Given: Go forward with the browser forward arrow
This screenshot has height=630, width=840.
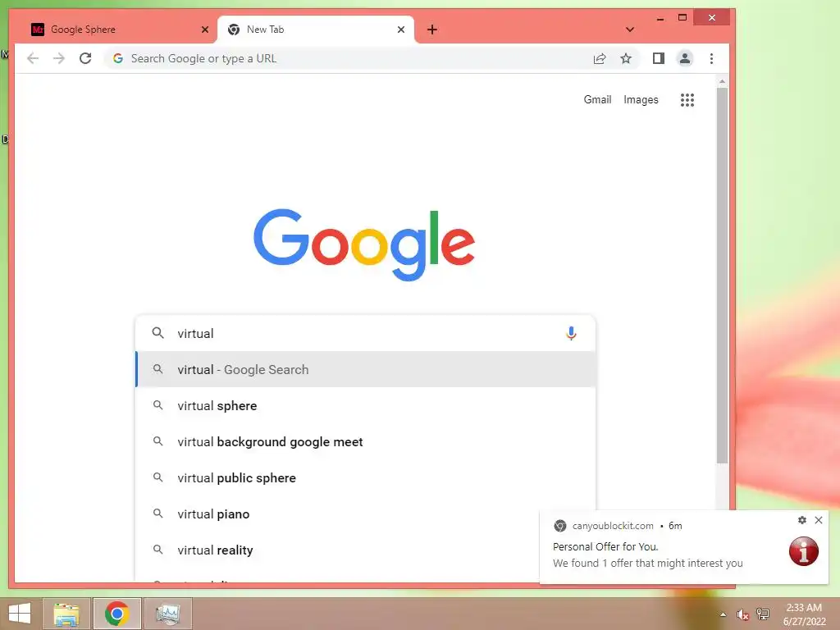Looking at the screenshot, I should [x=59, y=58].
